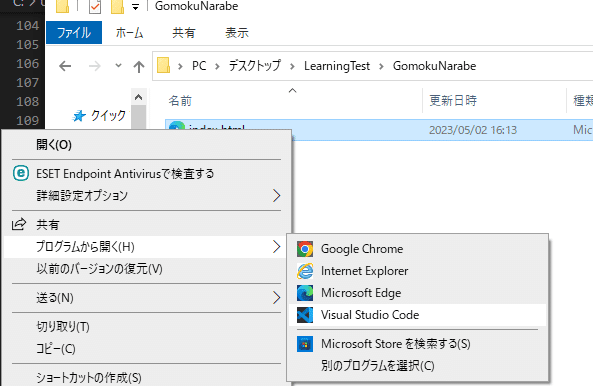Click デスクトップ in the address bar
The height and width of the screenshot is (386, 593).
(255, 66)
